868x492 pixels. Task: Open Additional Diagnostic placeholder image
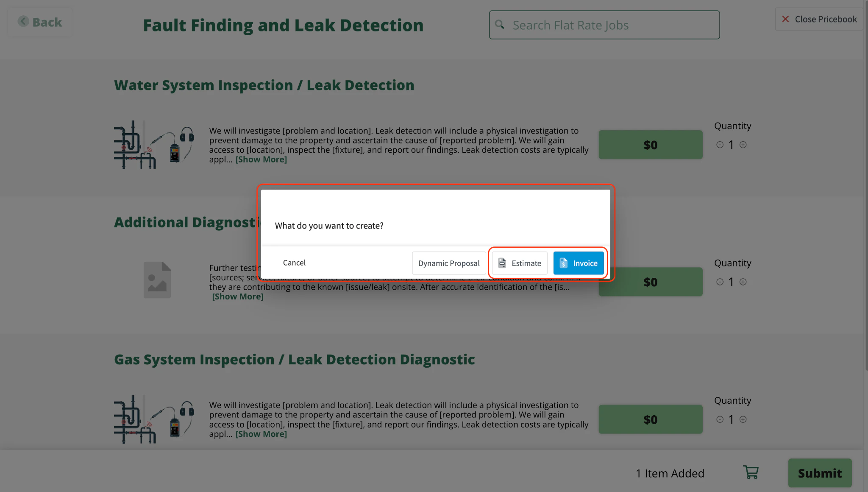coord(157,280)
